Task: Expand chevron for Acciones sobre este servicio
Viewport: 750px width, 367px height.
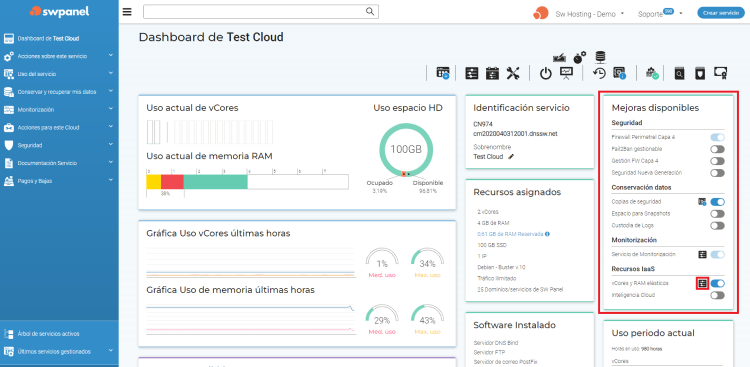Action: click(111, 56)
